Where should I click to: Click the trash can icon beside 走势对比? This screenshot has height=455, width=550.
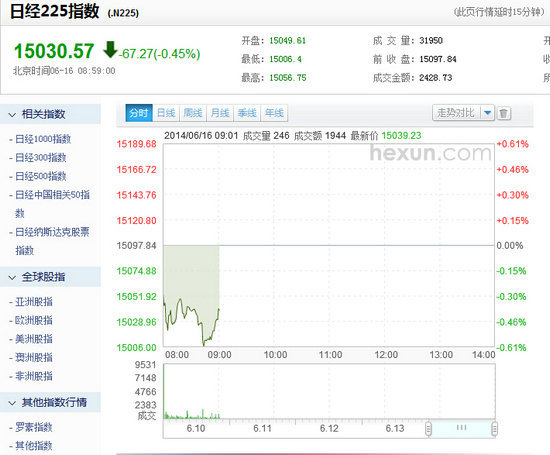pos(503,113)
